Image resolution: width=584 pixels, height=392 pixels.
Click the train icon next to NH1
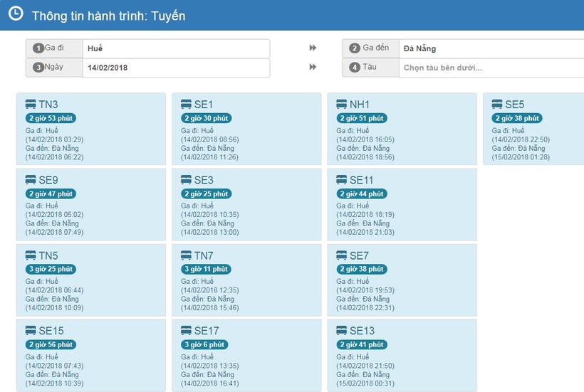coord(341,105)
